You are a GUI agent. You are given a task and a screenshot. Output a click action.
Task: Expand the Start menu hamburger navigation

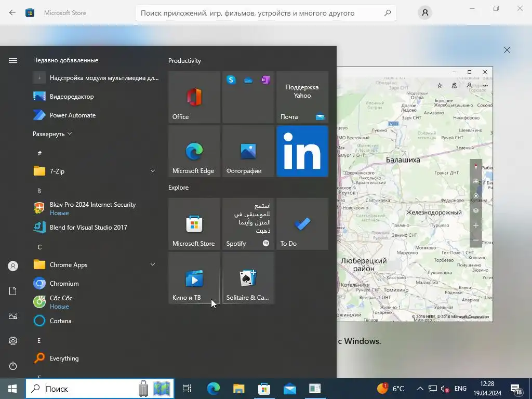pos(13,60)
